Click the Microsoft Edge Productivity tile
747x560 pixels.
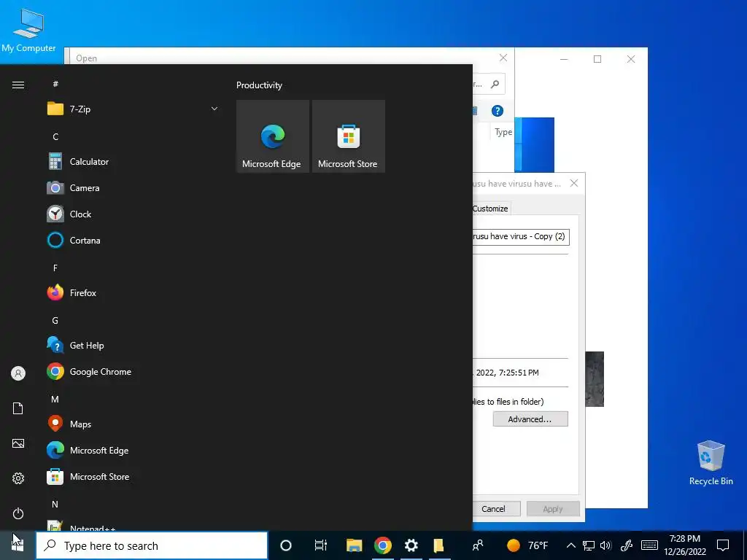tap(273, 136)
